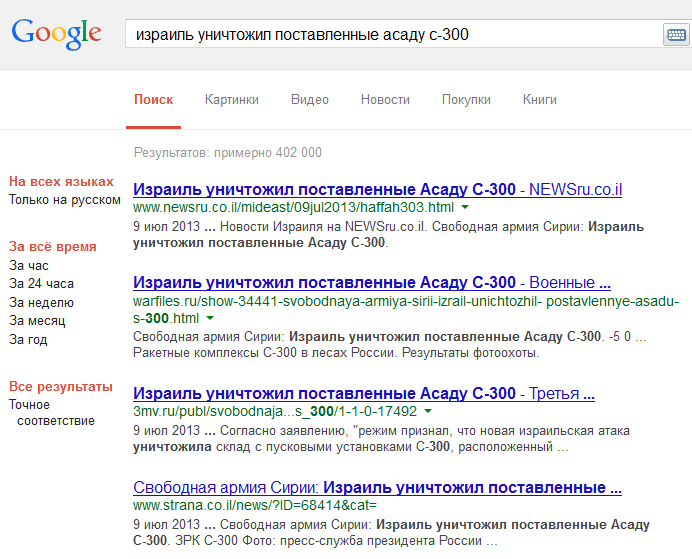This screenshot has width=692, height=559.
Task: Open the Свободная армия Сирии result title
Action: 377,488
